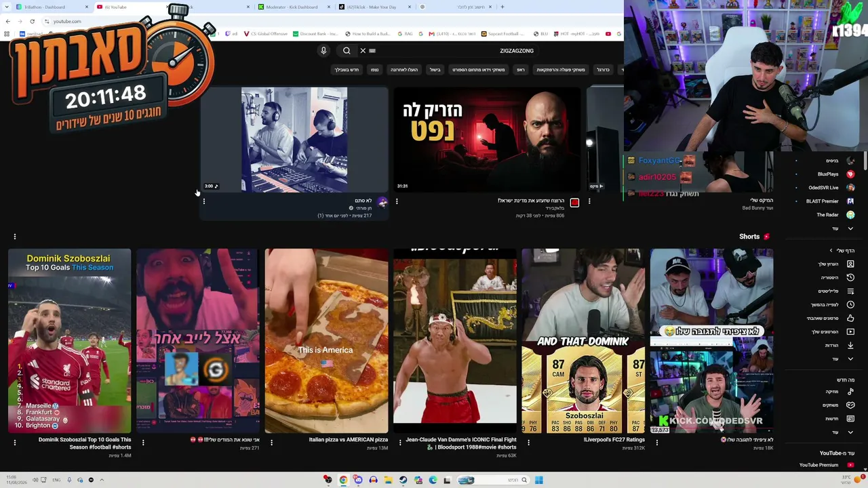Open CS: Global Offensive bookmark
The image size is (868, 488).
[266, 34]
